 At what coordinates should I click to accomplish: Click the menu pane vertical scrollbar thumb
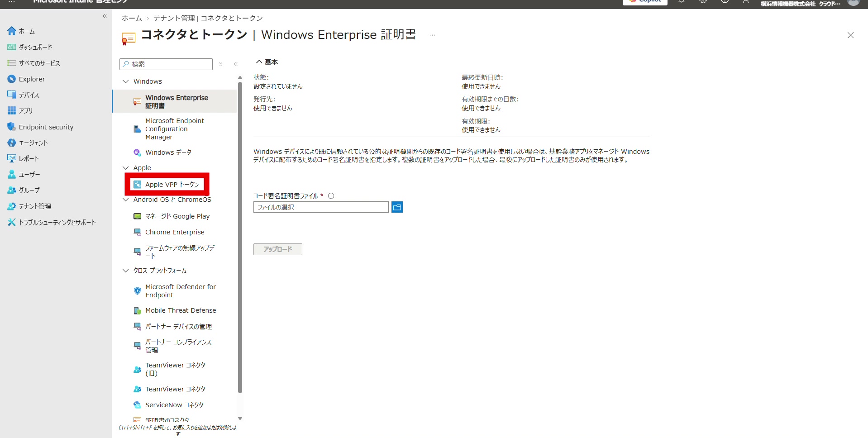click(240, 238)
